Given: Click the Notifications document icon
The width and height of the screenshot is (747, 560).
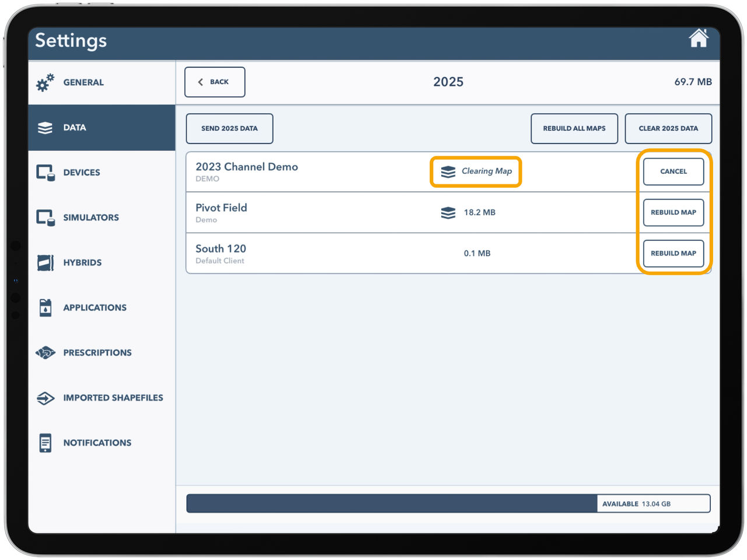Looking at the screenshot, I should pos(45,443).
